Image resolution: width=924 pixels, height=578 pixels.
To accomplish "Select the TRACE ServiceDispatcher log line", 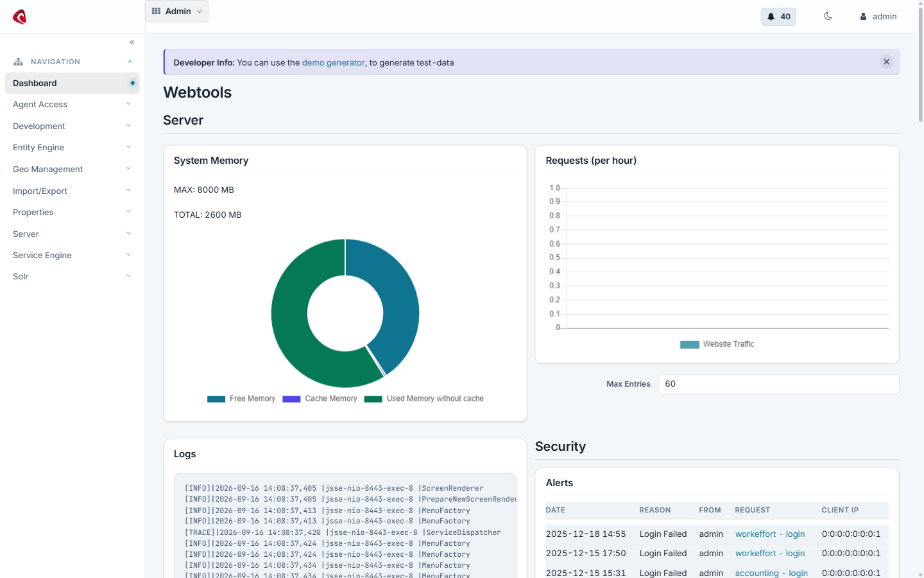I will pos(343,532).
